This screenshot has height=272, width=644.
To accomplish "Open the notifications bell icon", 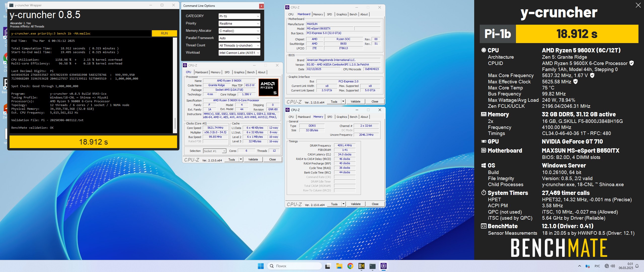I will coord(637,266).
